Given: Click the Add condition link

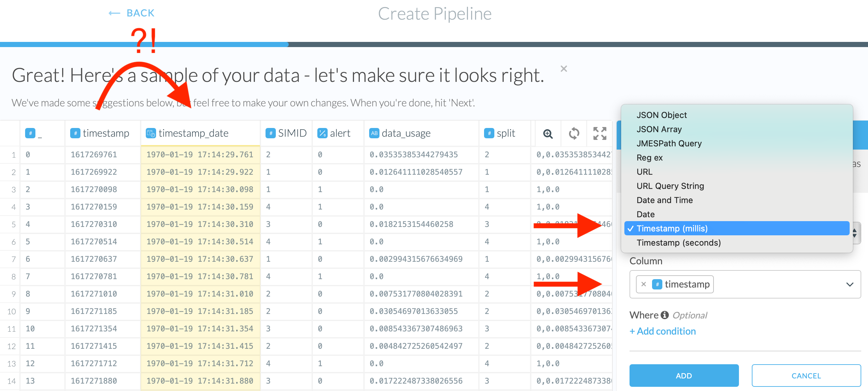Looking at the screenshot, I should click(x=662, y=331).
